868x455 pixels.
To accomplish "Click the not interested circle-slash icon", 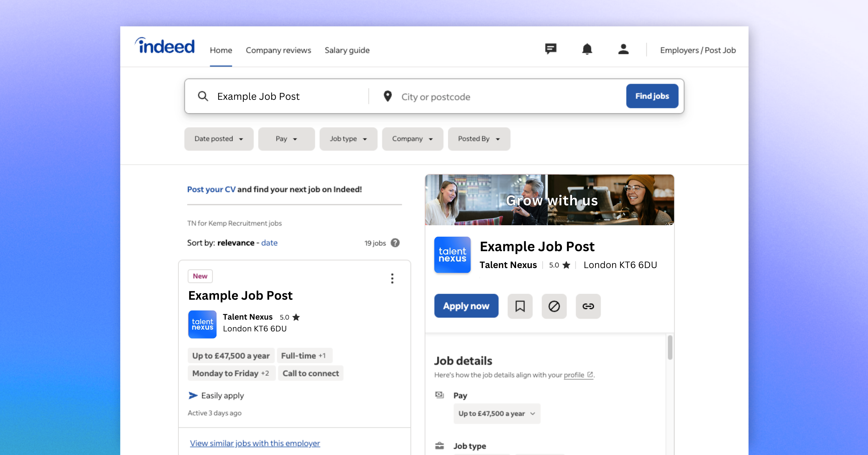I will point(554,306).
